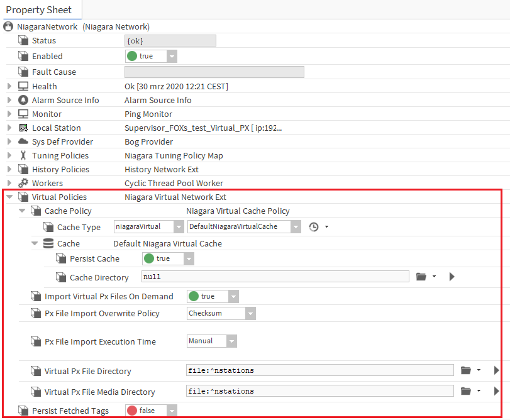The height and width of the screenshot is (420, 510).
Task: Open the niagaraVirtual Cache Type dropdown
Action: (x=178, y=226)
